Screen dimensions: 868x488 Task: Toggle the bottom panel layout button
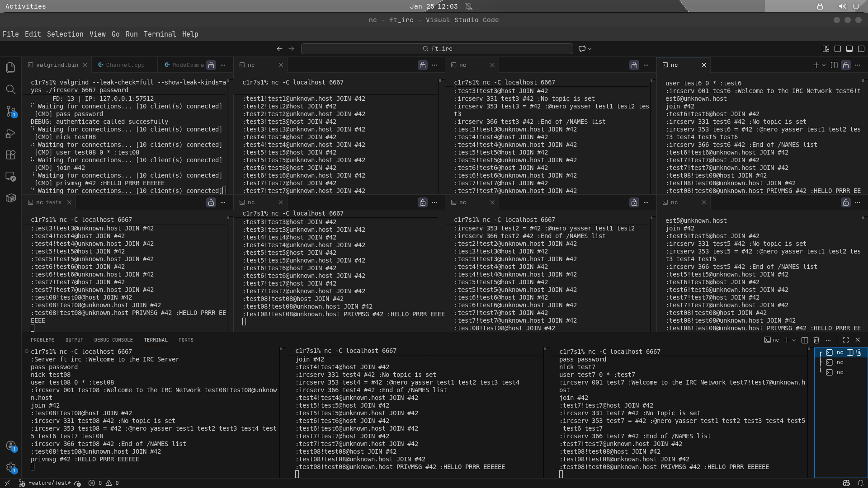coord(849,49)
